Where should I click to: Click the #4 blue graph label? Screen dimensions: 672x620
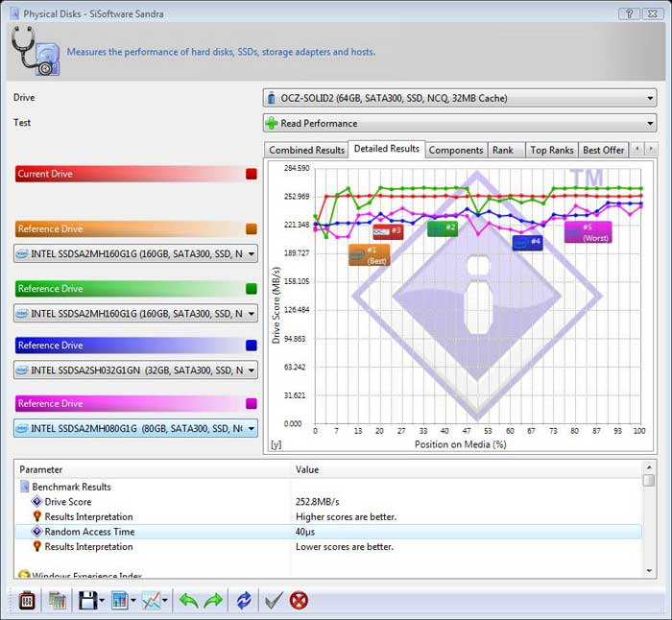coord(528,243)
